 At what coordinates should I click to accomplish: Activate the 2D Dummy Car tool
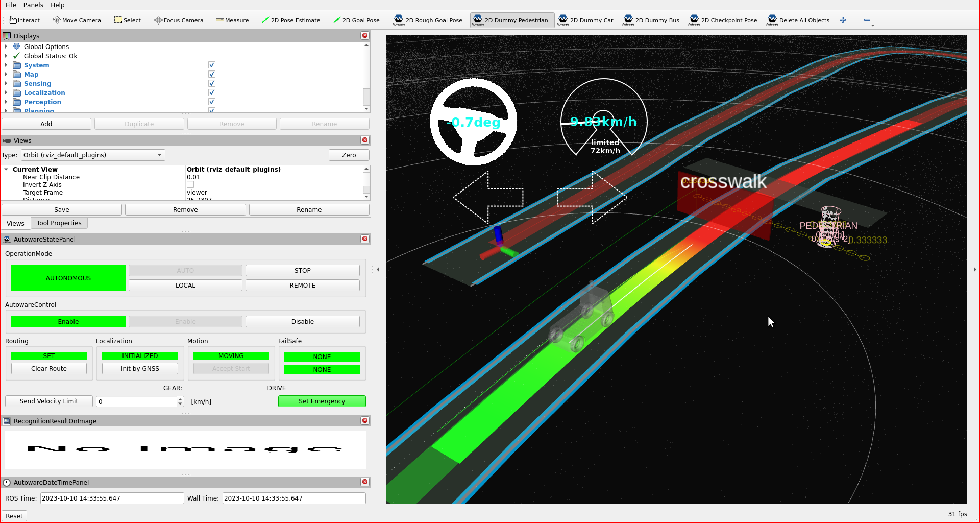click(x=585, y=20)
